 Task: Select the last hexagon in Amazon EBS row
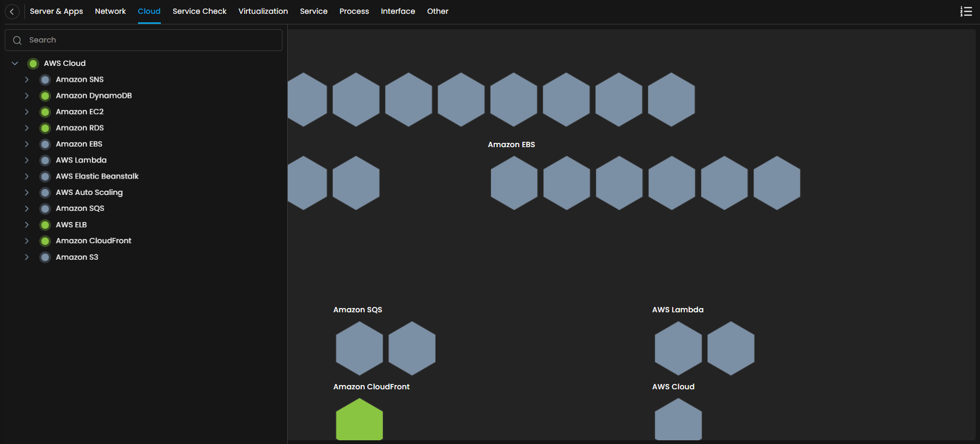point(777,183)
